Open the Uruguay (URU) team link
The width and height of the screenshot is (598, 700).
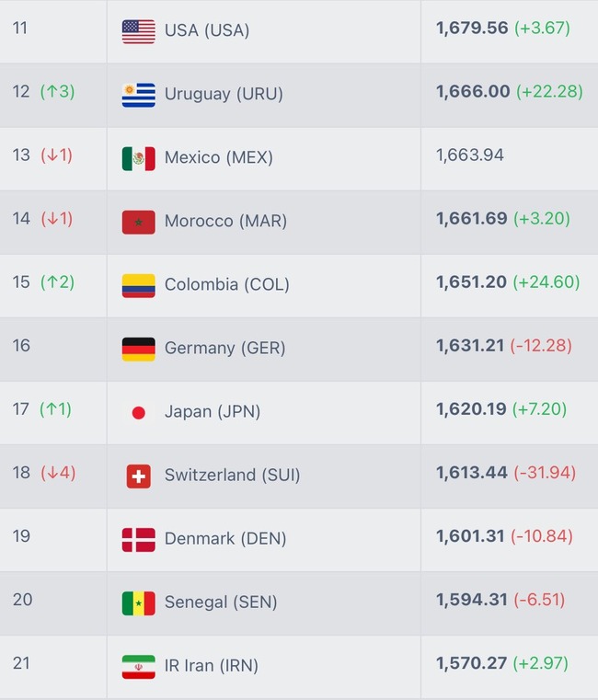[x=224, y=94]
